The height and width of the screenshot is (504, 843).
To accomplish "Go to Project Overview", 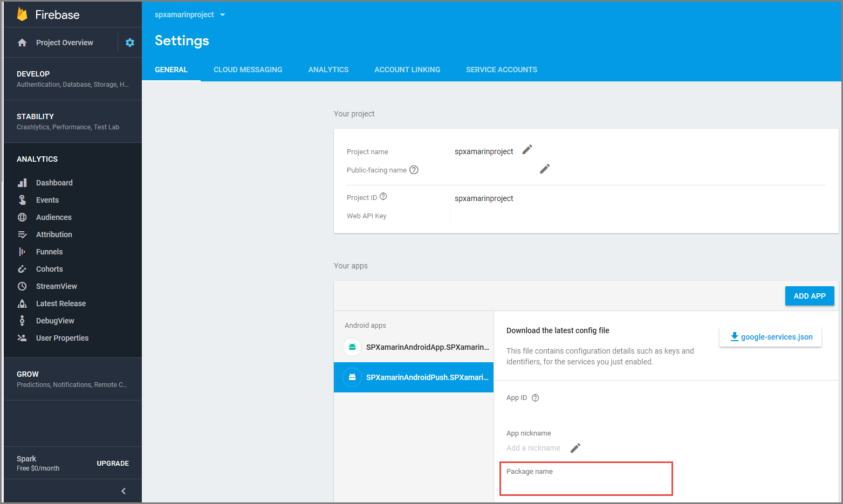I will (x=65, y=43).
